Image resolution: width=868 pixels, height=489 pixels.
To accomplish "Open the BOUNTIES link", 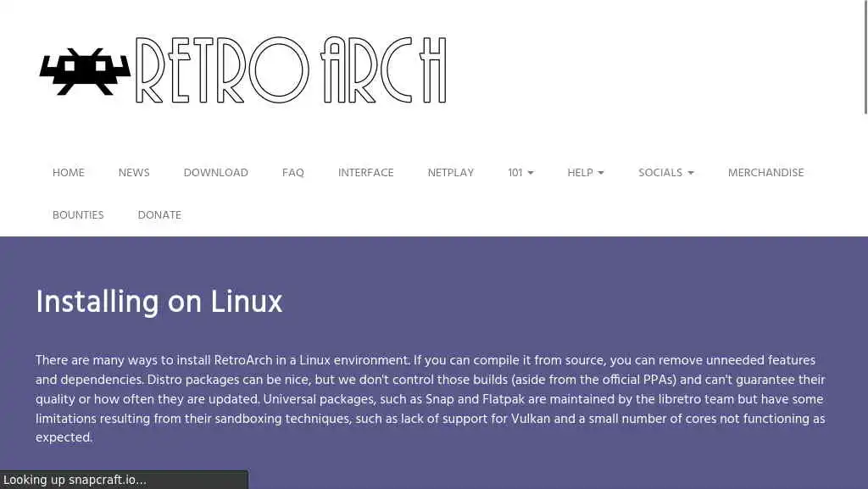I will coord(78,214).
